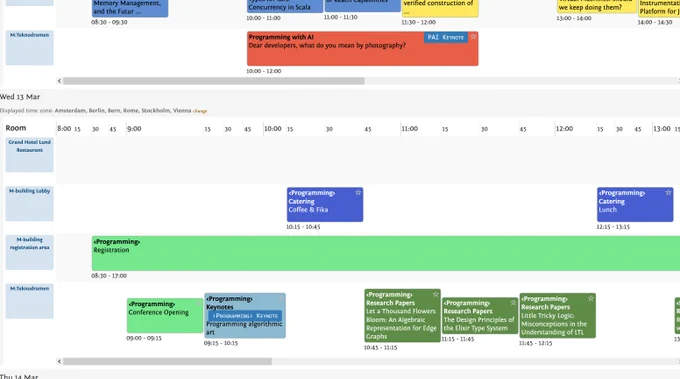The height and width of the screenshot is (379, 680).
Task: Click the '10:45 - 11:15' paper time text
Action: 380,347
